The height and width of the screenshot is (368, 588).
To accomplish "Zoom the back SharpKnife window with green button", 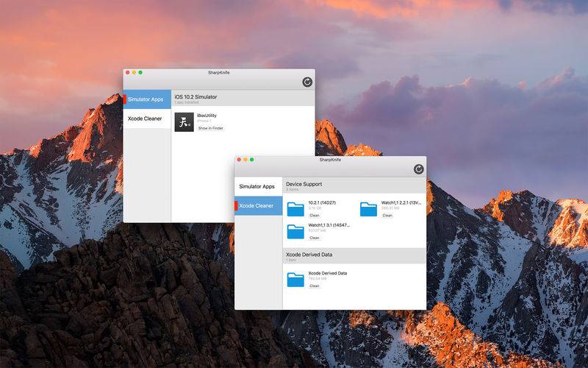I will pyautogui.click(x=140, y=72).
